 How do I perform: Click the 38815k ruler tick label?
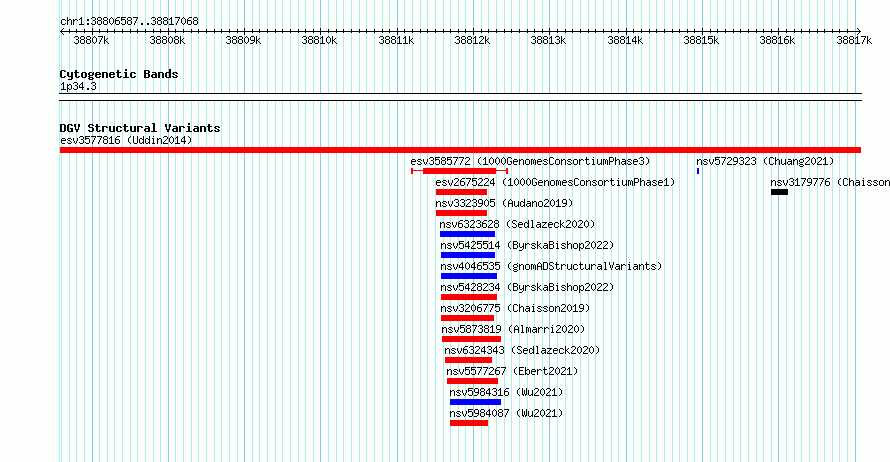[702, 41]
